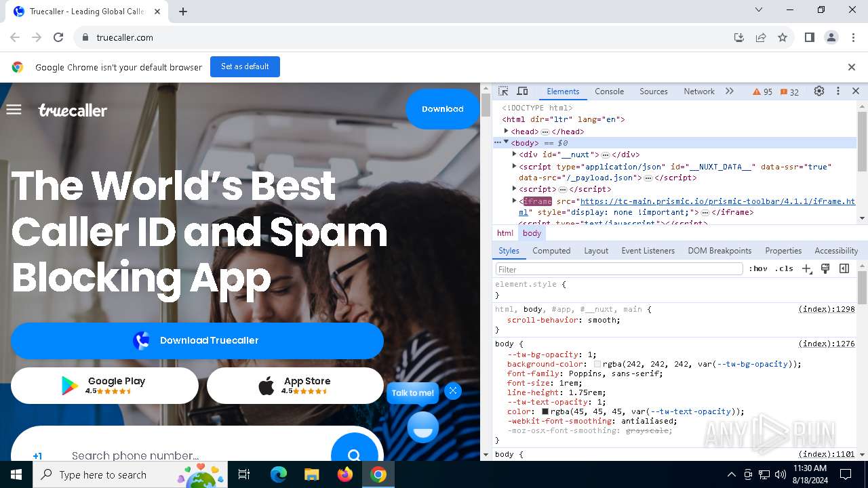This screenshot has height=488, width=868.
Task: Open the Event Listeners tab
Action: [648, 251]
